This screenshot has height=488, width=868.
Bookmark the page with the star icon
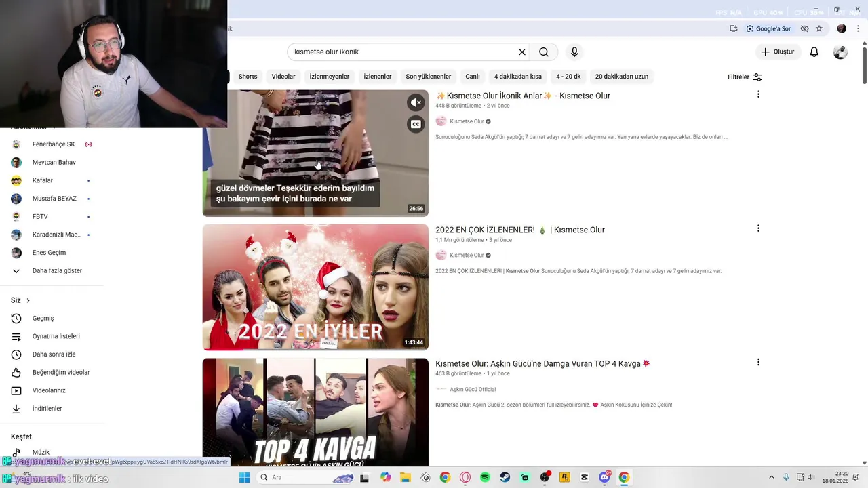coord(819,28)
